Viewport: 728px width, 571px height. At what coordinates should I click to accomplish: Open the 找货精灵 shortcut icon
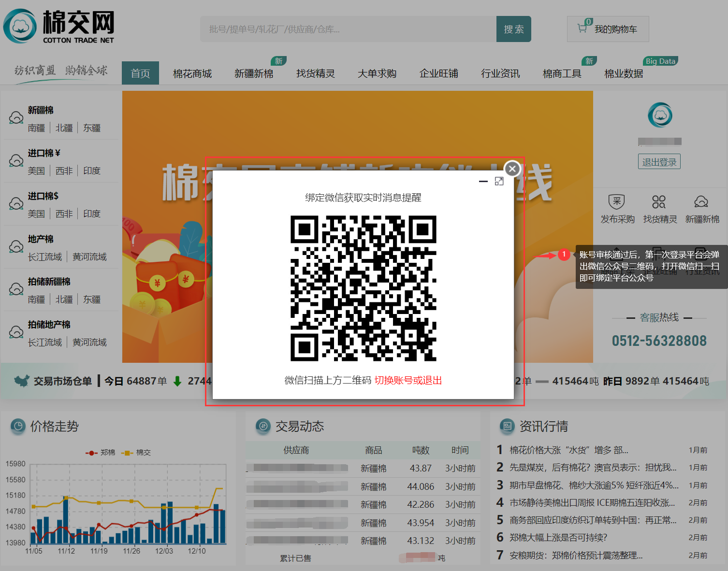pos(659,201)
